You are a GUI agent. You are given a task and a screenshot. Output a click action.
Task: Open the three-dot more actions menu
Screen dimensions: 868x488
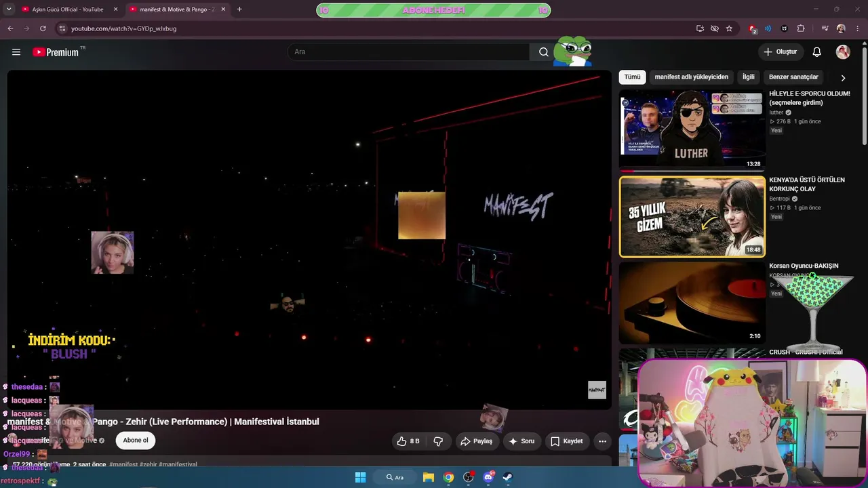[x=602, y=441]
